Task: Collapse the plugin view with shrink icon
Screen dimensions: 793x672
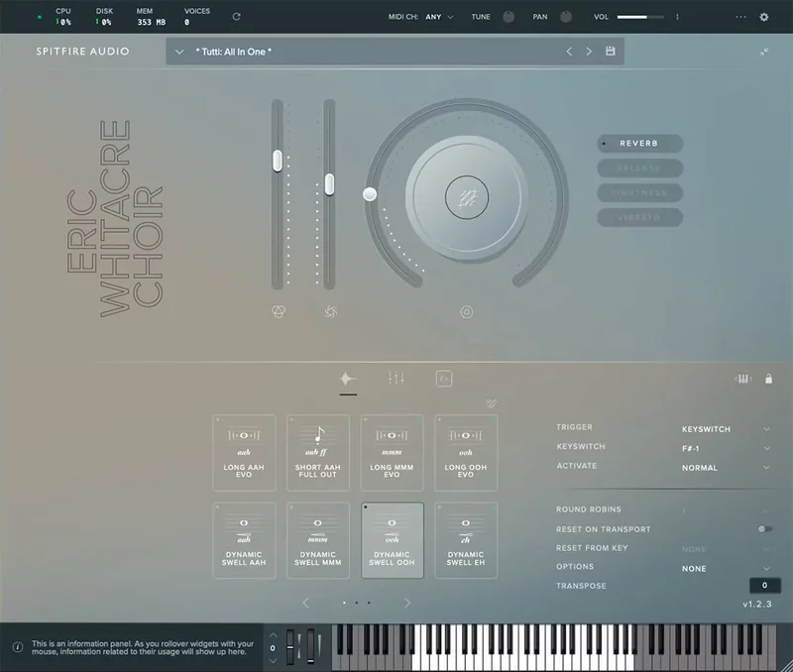Action: point(764,52)
